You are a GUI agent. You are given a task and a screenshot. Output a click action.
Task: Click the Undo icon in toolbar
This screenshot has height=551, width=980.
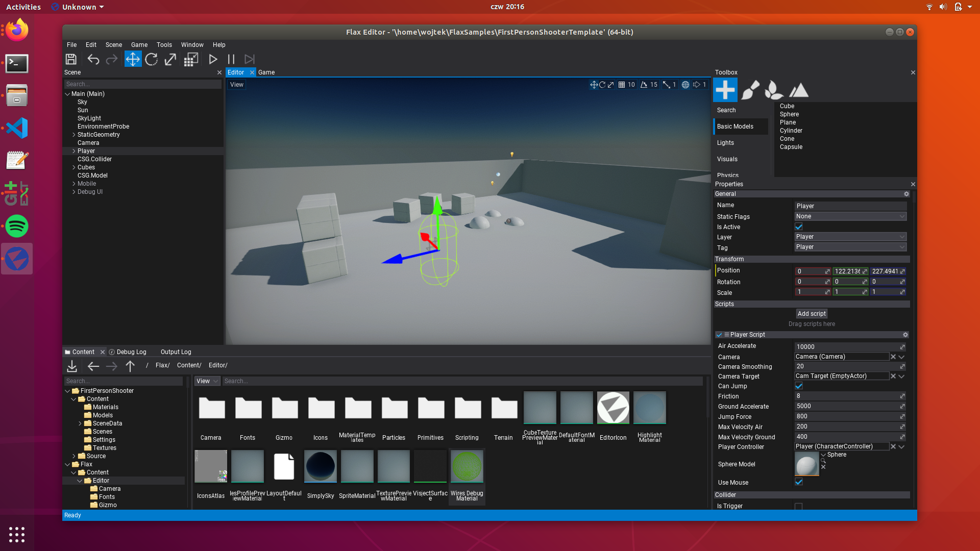93,59
